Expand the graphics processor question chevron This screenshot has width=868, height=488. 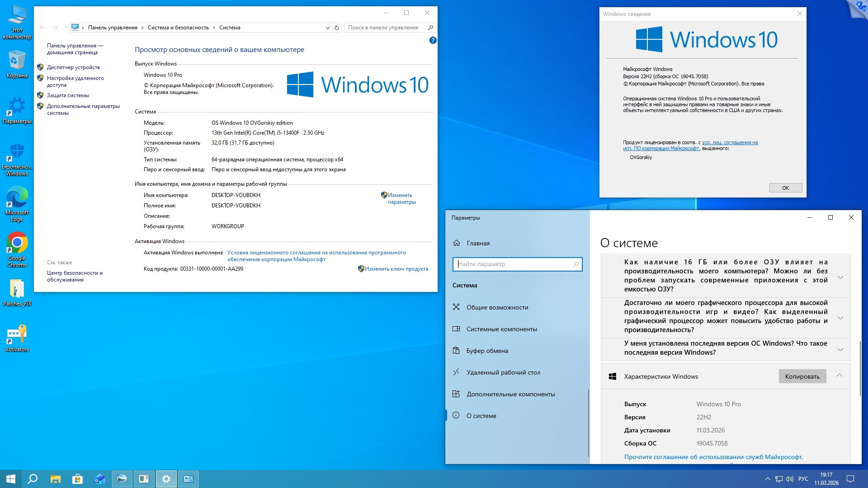tap(840, 318)
